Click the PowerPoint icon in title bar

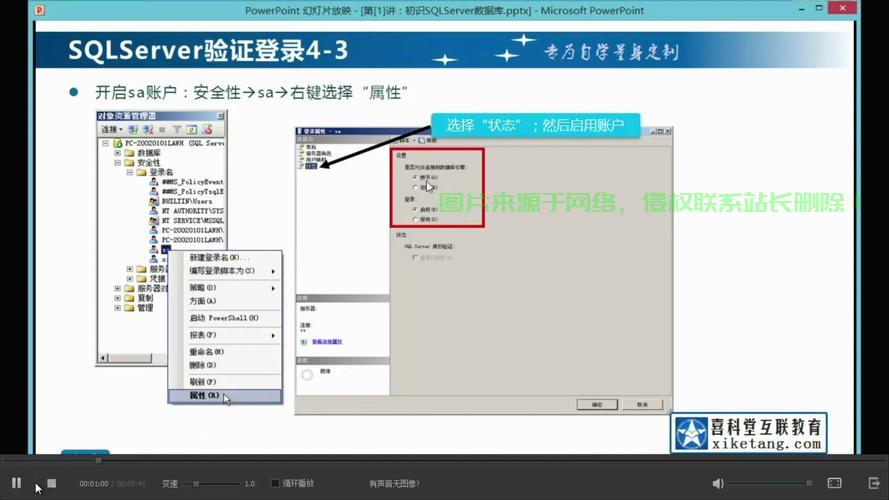tap(40, 10)
